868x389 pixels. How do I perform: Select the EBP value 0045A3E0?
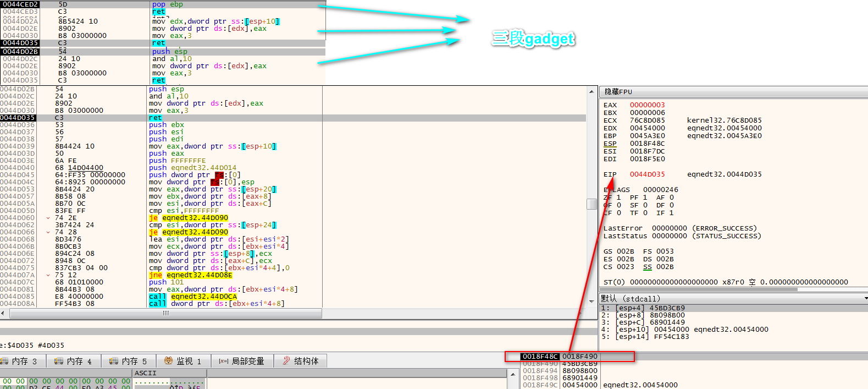[647, 136]
